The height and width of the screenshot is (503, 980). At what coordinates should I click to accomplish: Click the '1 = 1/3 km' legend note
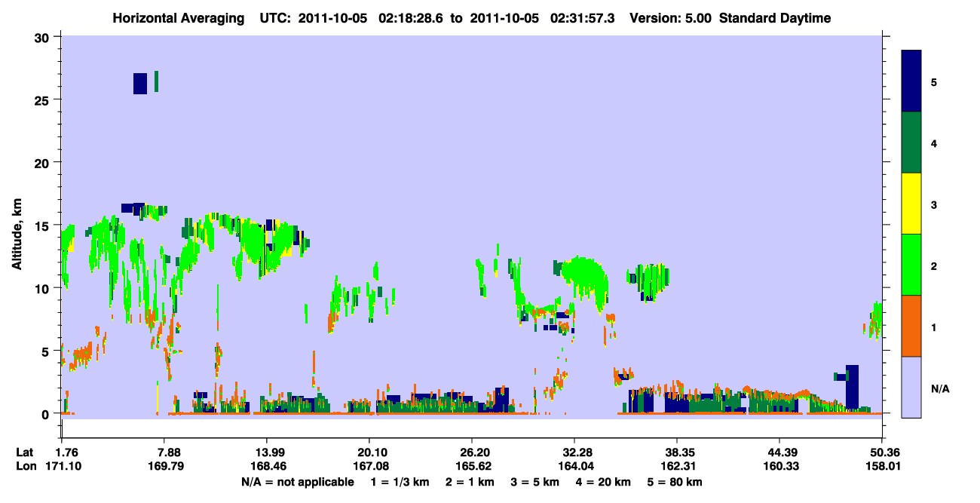[x=402, y=482]
